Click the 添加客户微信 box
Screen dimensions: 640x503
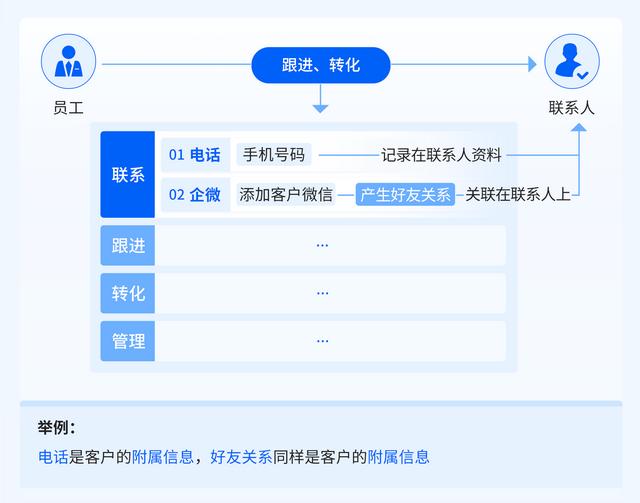click(286, 194)
